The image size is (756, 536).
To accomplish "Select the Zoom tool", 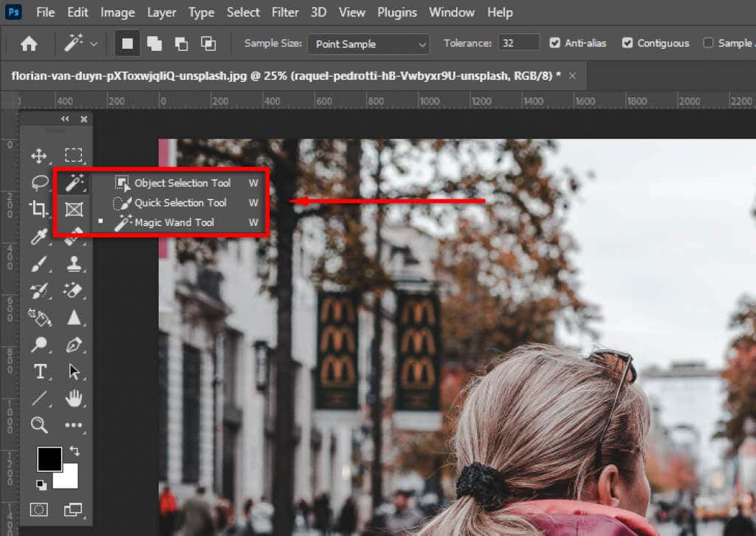I will 40,425.
